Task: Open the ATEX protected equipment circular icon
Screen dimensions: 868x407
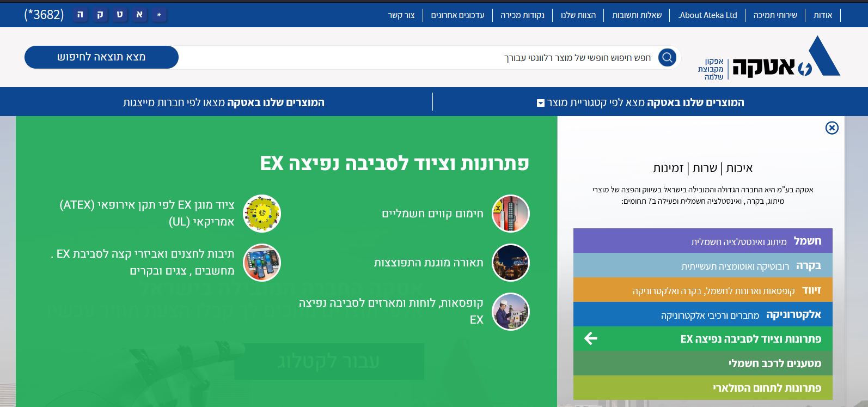Action: (x=261, y=214)
